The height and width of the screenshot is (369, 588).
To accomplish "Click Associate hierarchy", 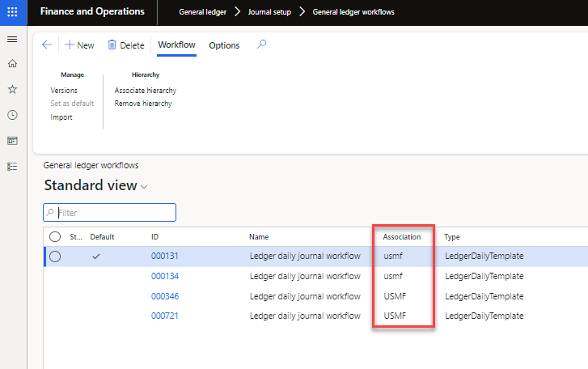I will pos(146,91).
